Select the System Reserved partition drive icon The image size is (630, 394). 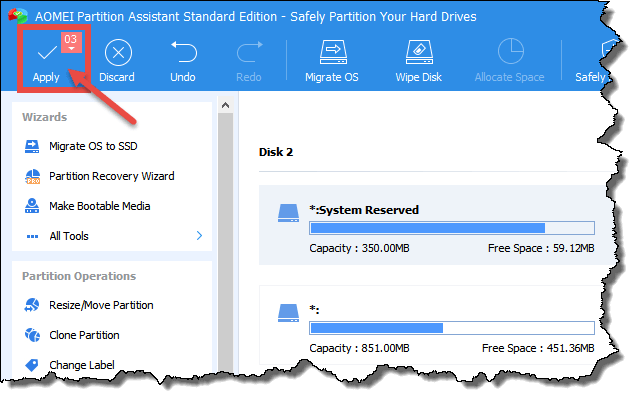pyautogui.click(x=288, y=213)
